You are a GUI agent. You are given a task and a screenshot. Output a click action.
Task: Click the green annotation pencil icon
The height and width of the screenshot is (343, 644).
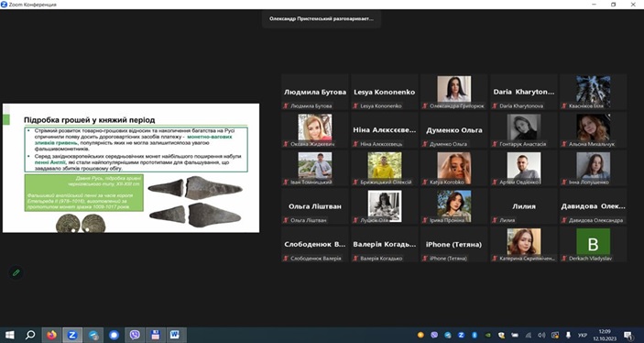[x=16, y=272]
